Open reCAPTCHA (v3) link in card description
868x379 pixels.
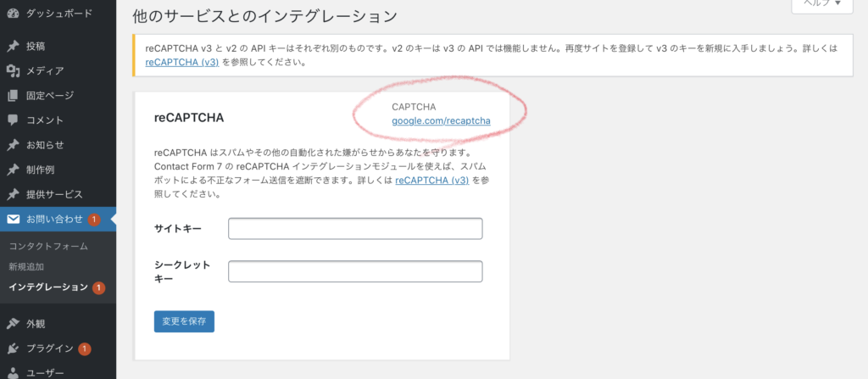pyautogui.click(x=432, y=180)
